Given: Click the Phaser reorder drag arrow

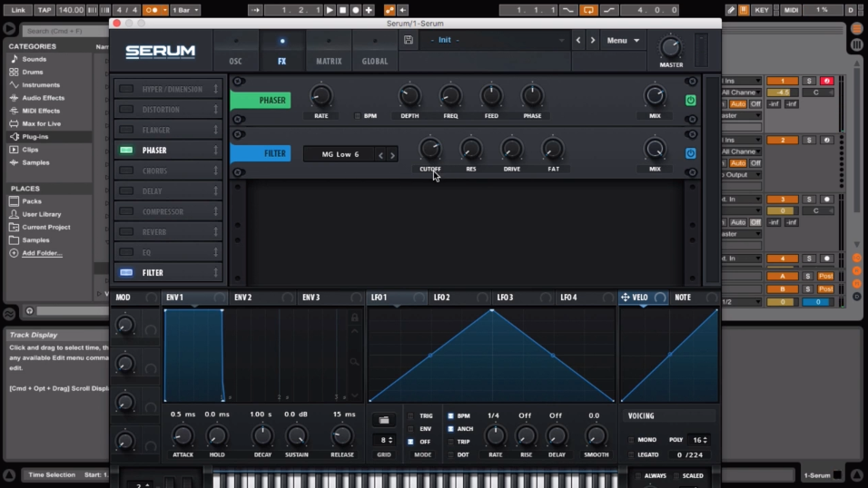Looking at the screenshot, I should click(x=216, y=151).
